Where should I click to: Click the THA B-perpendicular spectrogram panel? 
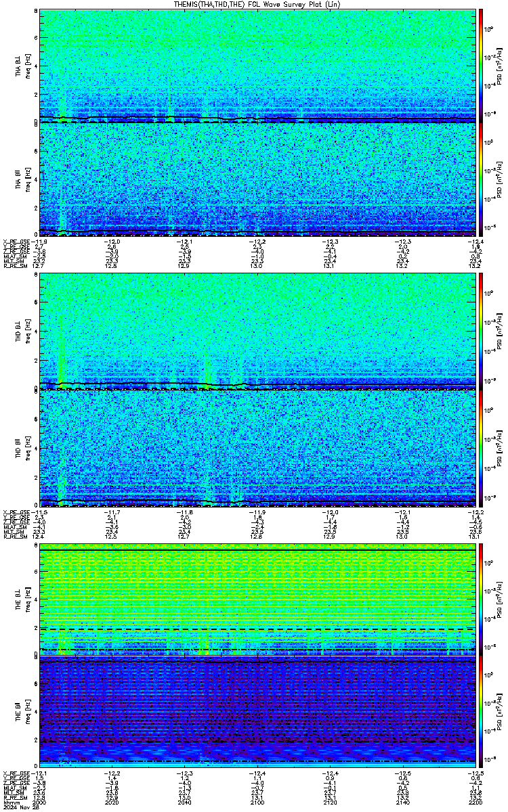[x=257, y=66]
